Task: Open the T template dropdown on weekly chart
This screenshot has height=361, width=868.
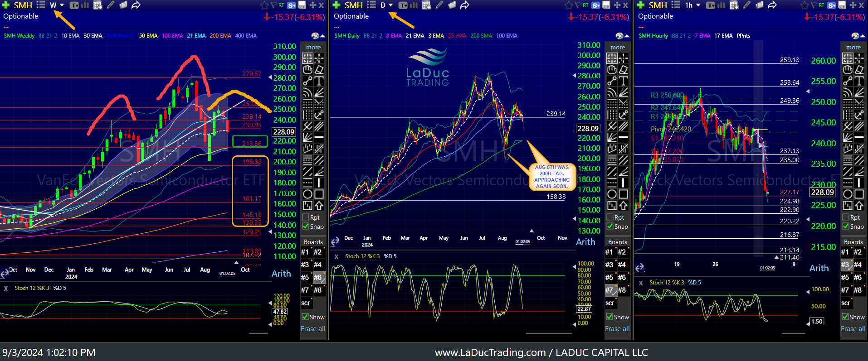Action: tap(74, 5)
